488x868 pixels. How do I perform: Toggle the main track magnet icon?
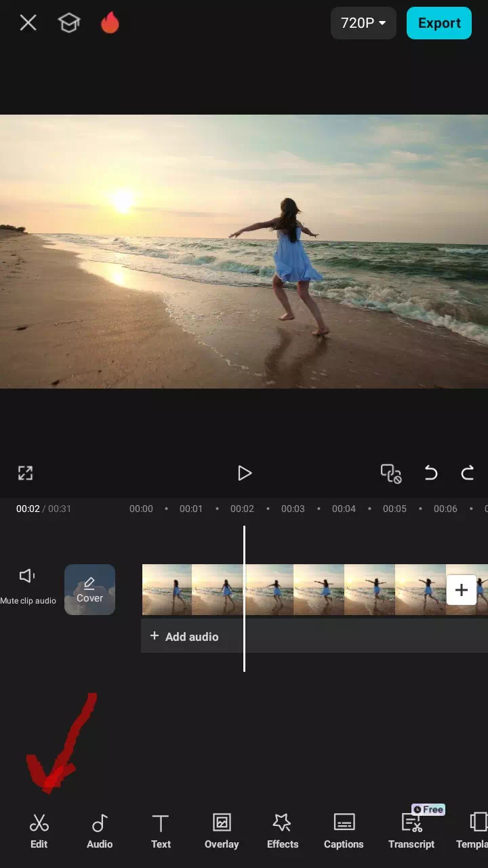391,473
